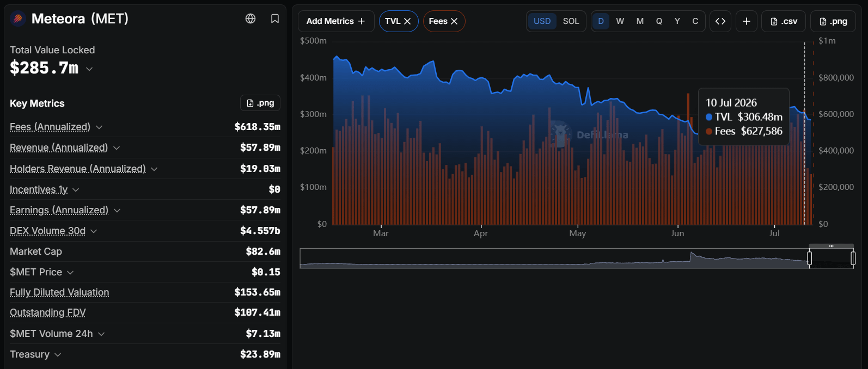Screen dimensions: 868x369
Task: Download Key Metrics as .png
Action: click(x=260, y=103)
